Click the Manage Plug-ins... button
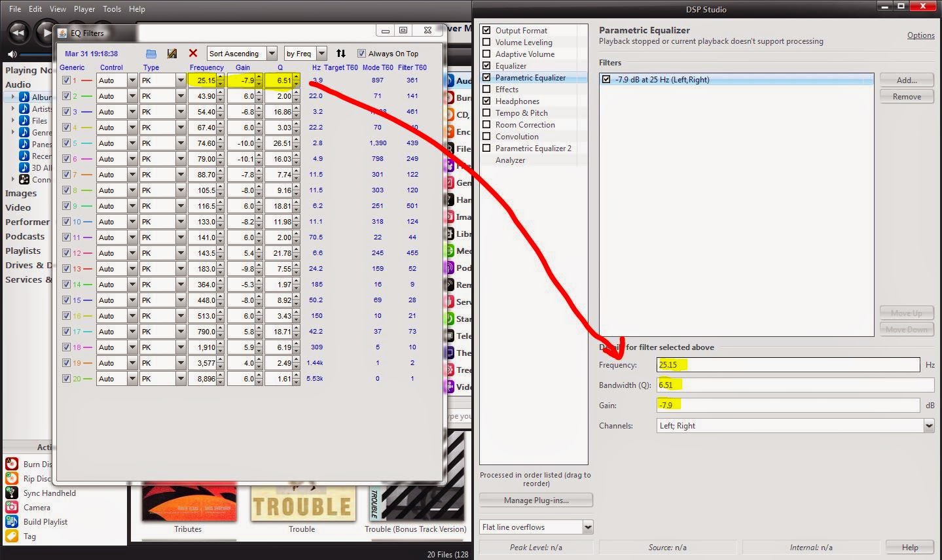 click(x=536, y=500)
